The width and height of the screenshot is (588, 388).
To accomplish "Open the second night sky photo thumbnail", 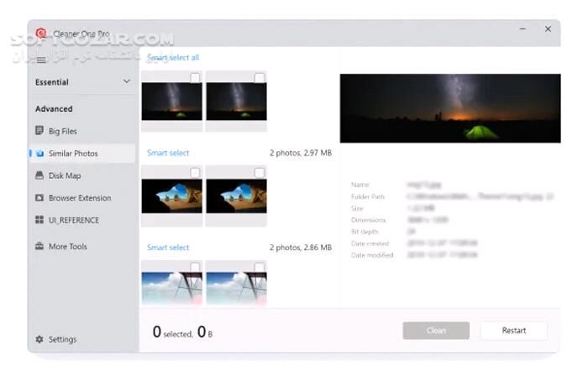I will (236, 102).
